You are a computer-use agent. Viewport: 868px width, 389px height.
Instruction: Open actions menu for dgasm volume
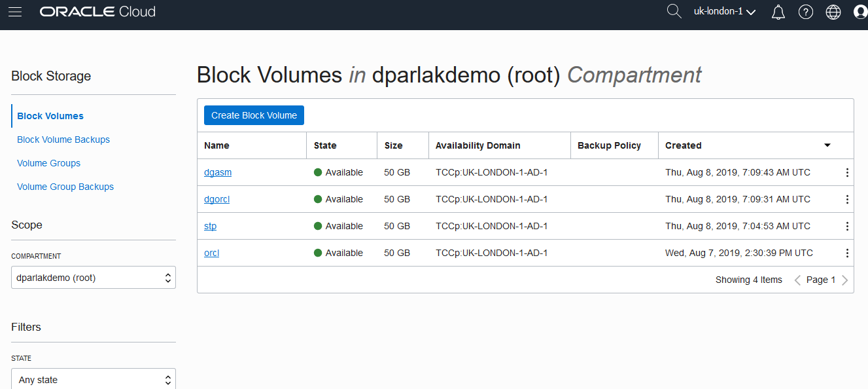pos(847,173)
